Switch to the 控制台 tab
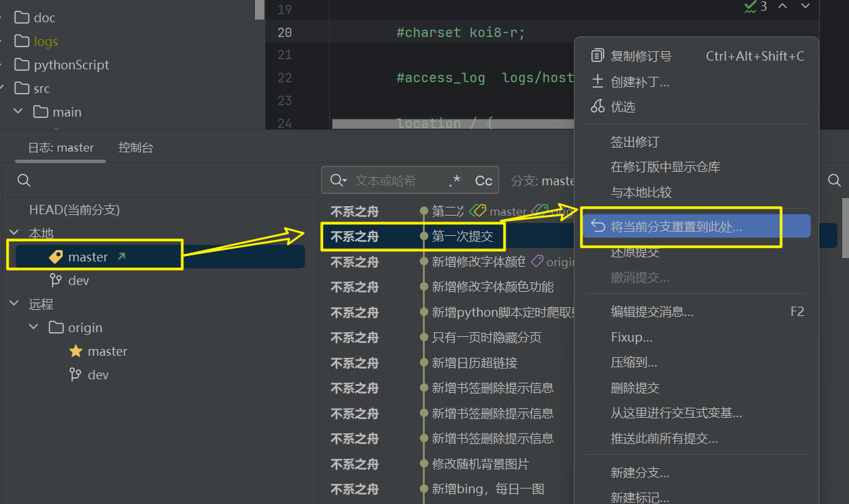Screen dimensions: 849x504 tap(136, 148)
